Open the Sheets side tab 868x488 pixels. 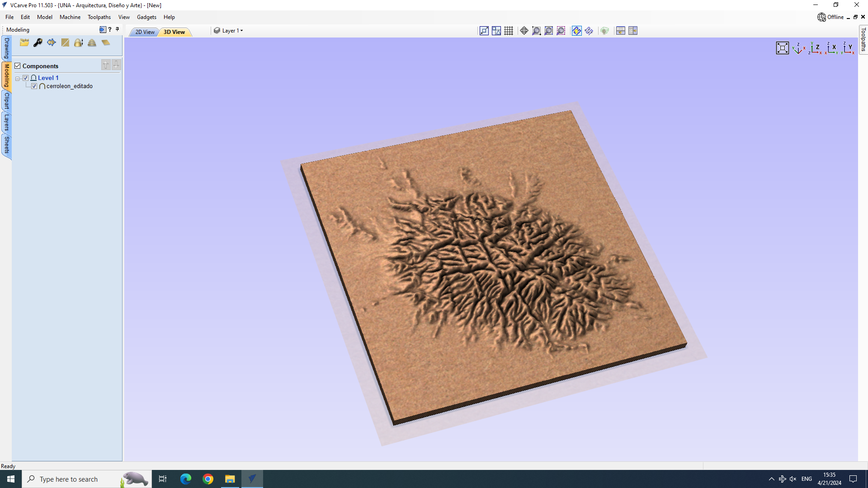7,145
